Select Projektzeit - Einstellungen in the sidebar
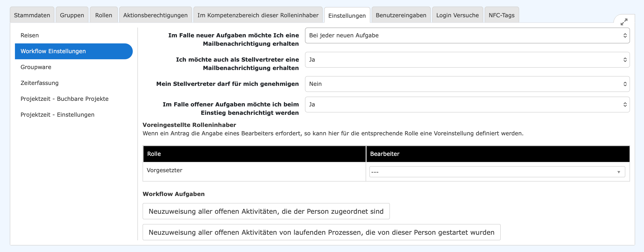 [74, 115]
